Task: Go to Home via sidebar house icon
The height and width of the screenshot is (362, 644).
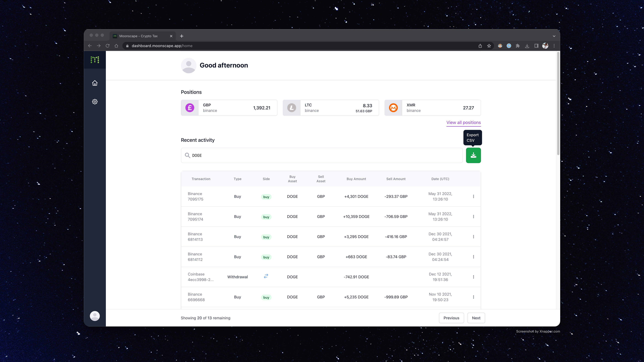Action: (95, 83)
